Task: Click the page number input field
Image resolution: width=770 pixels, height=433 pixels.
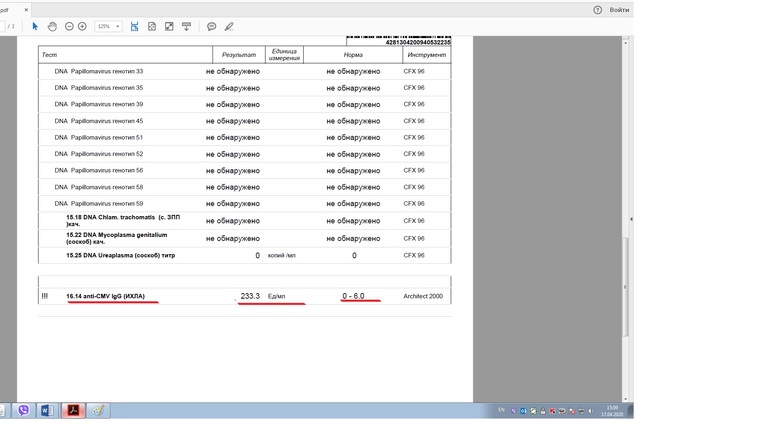Action: pyautogui.click(x=3, y=26)
